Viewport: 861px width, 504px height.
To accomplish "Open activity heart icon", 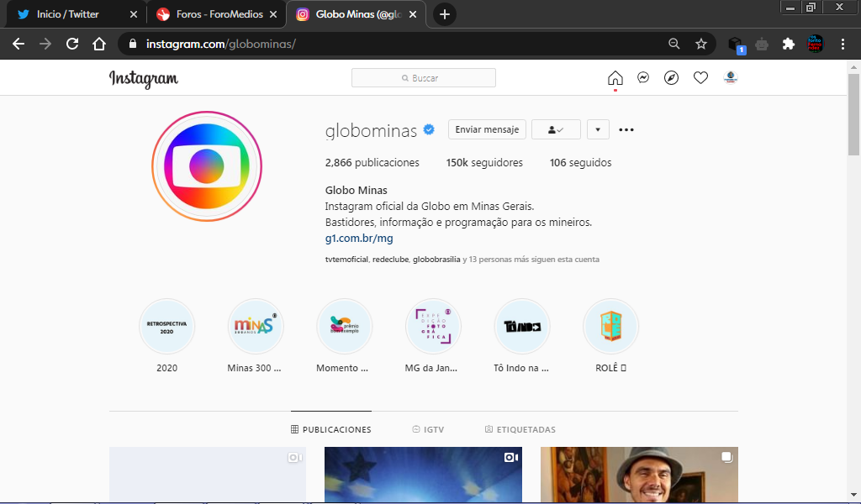I will click(x=700, y=78).
